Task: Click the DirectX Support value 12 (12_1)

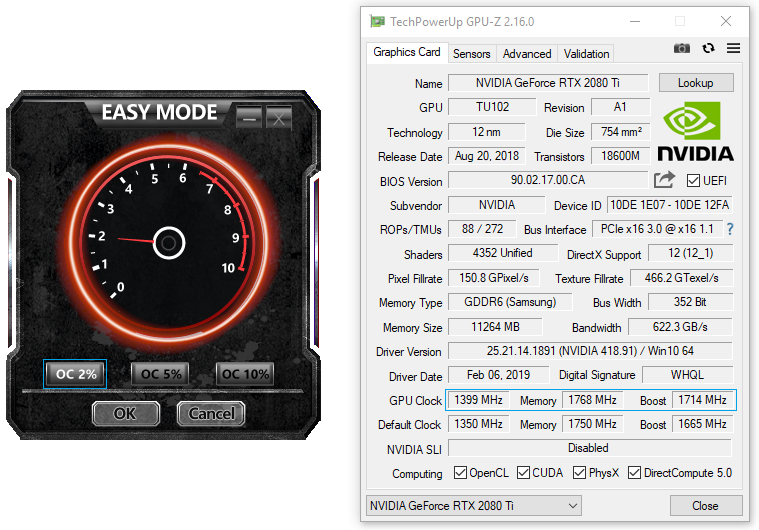Action: (690, 253)
